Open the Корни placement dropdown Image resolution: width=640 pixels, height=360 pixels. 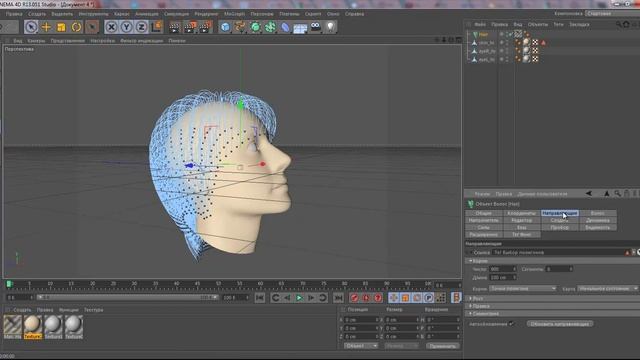coord(523,289)
